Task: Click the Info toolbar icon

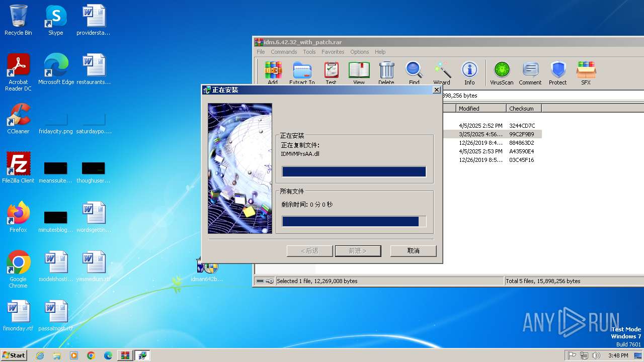Action: tap(469, 73)
